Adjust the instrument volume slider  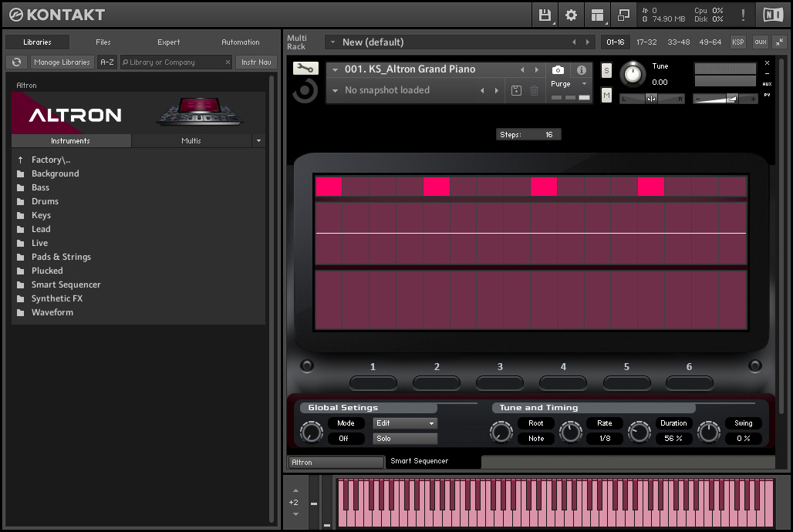point(731,99)
